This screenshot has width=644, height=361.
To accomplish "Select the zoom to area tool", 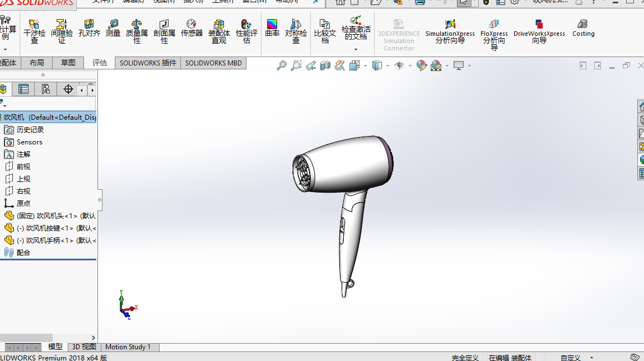I will (296, 65).
